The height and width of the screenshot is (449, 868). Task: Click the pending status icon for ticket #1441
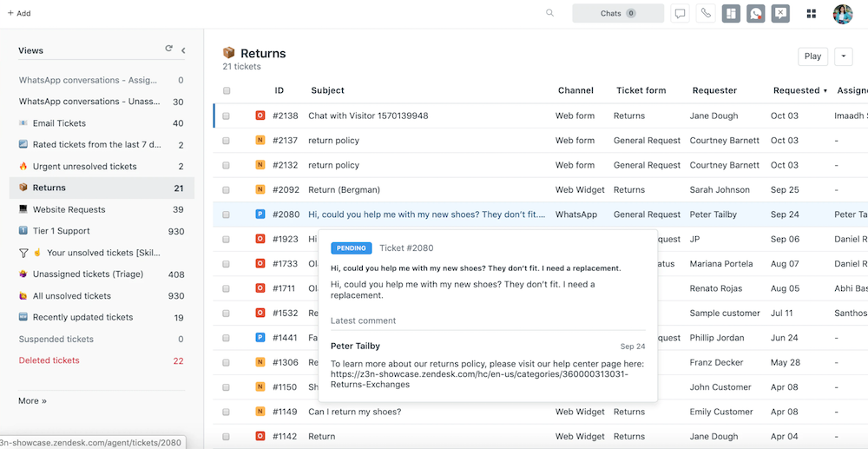click(x=260, y=338)
